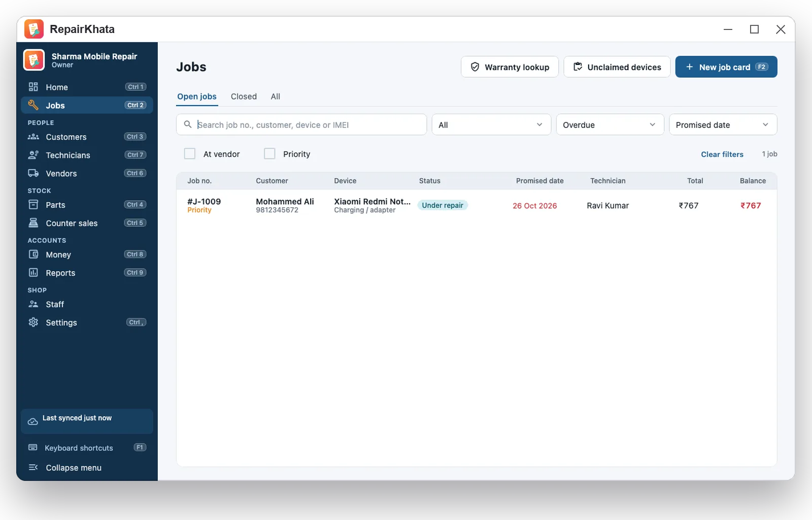Click the Reports chart icon

click(33, 273)
